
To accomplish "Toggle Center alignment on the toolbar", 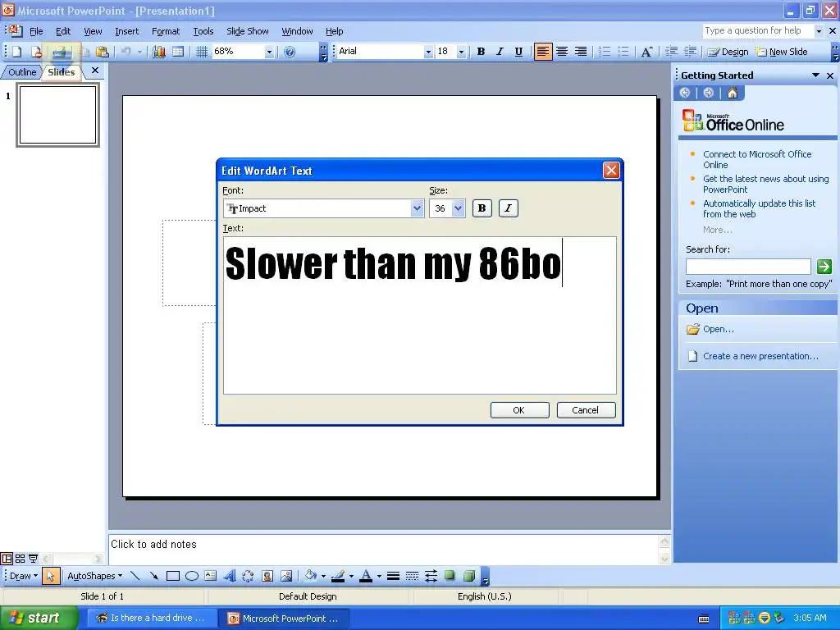I will (x=562, y=52).
